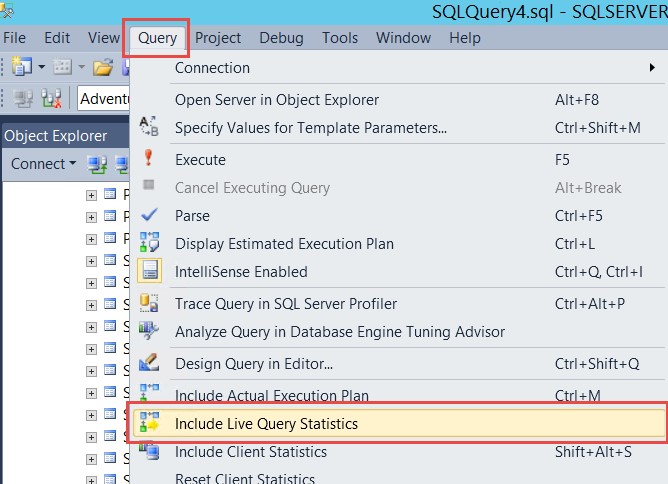The width and height of the screenshot is (668, 484).
Task: Open the Window menu
Action: (403, 38)
